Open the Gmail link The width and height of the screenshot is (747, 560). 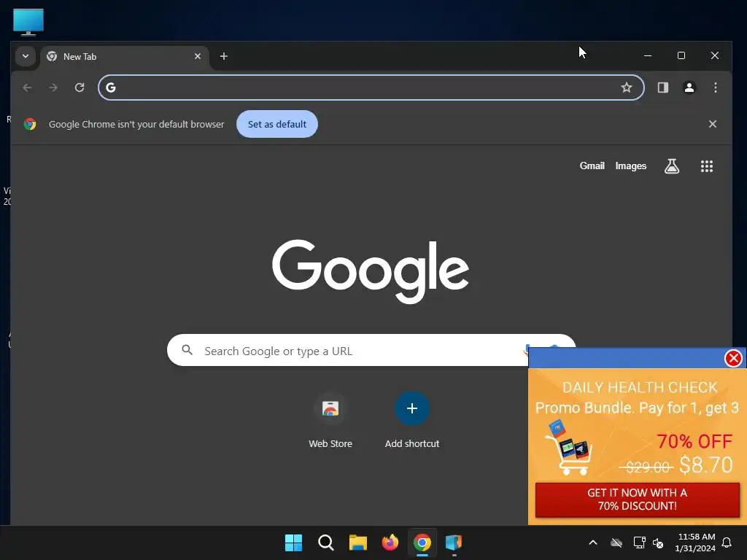(x=592, y=166)
